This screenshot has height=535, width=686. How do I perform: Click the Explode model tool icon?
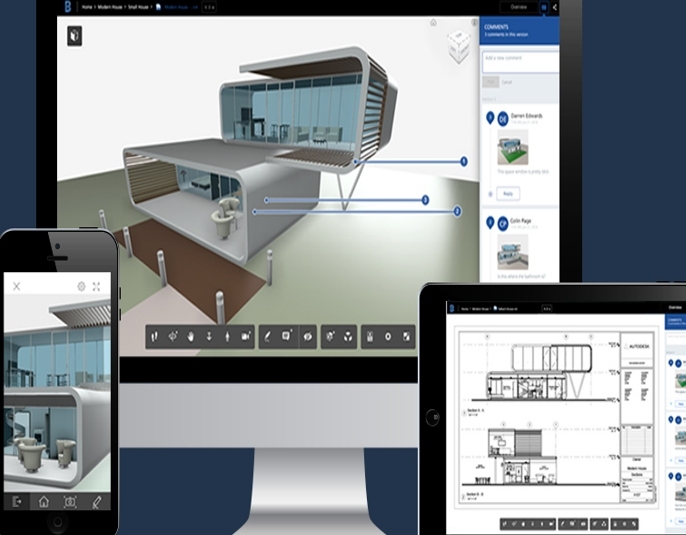[x=329, y=337]
